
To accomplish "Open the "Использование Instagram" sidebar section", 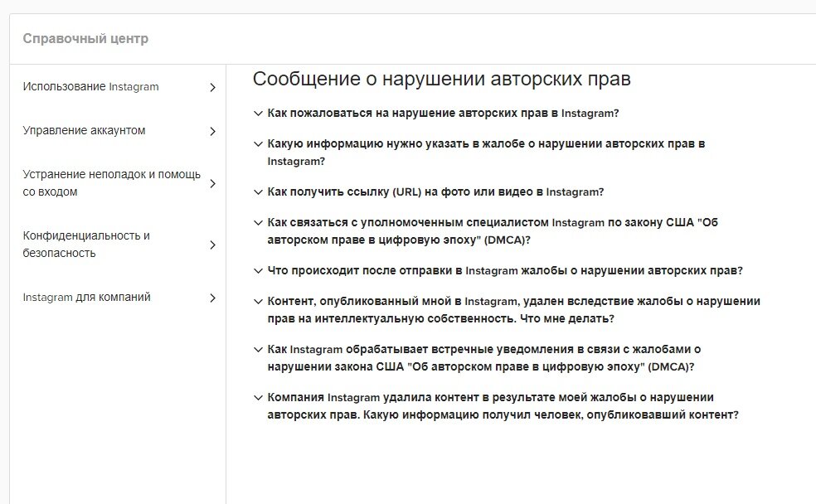I will [x=91, y=86].
